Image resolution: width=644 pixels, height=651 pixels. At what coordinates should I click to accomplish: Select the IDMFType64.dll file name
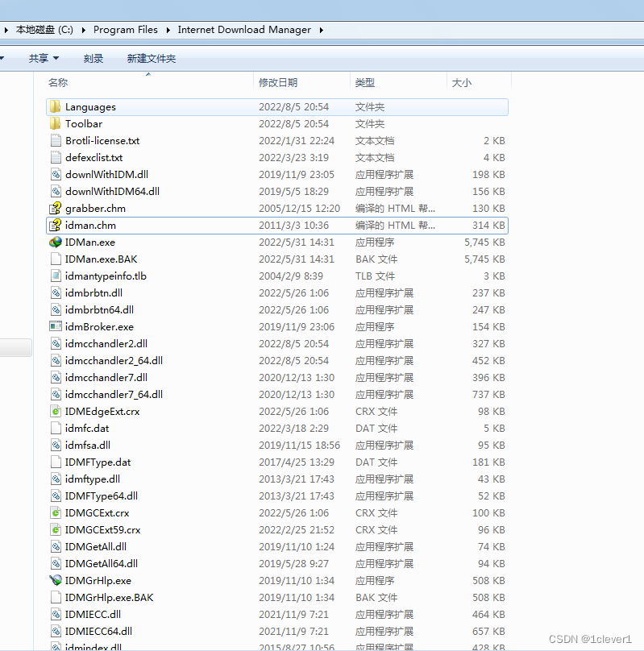[x=102, y=496]
